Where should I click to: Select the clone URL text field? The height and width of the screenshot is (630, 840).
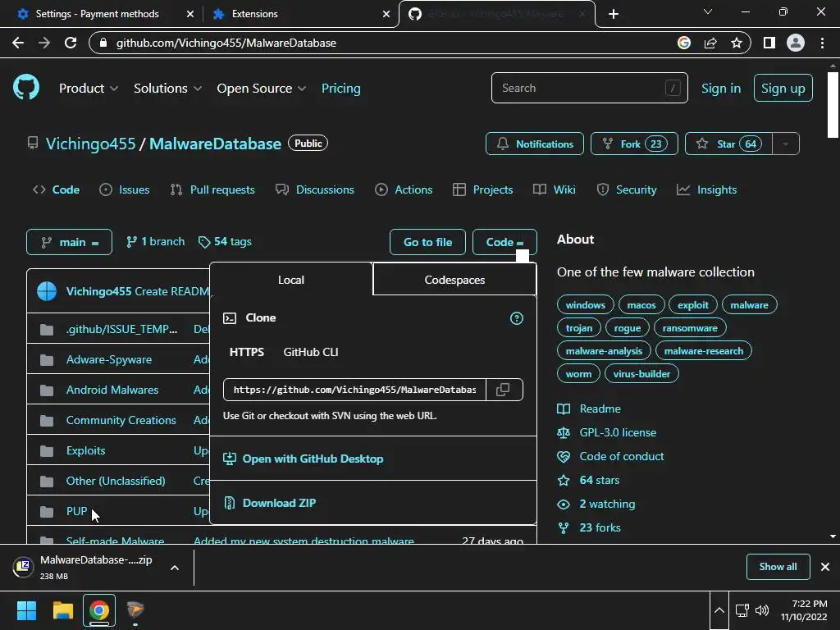354,390
